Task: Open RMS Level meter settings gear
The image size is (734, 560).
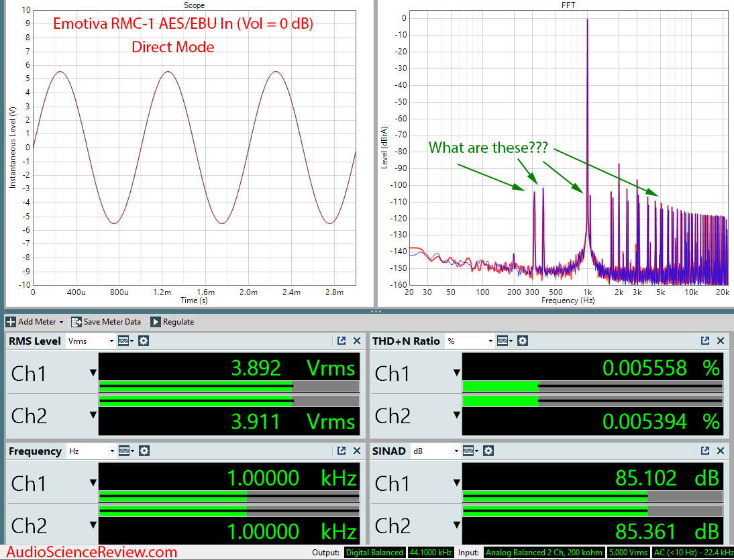Action: click(x=144, y=341)
